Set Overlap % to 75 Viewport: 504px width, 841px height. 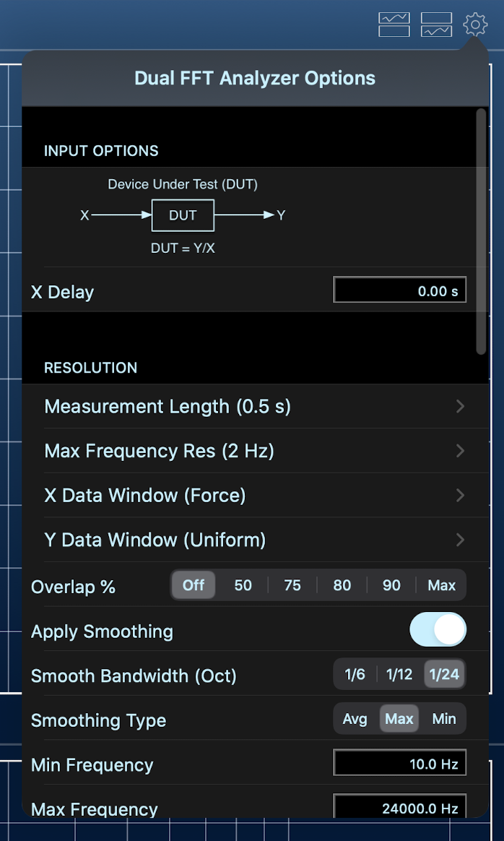click(292, 586)
